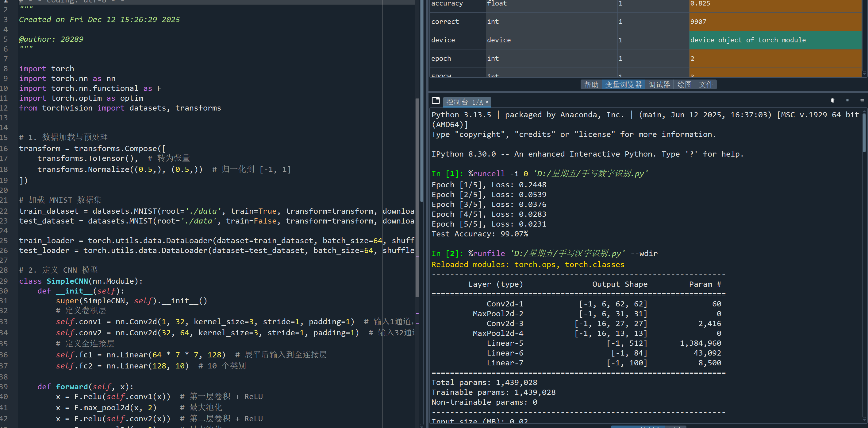Click the console scrollbar up arrow
This screenshot has width=868, height=428.
tap(864, 111)
